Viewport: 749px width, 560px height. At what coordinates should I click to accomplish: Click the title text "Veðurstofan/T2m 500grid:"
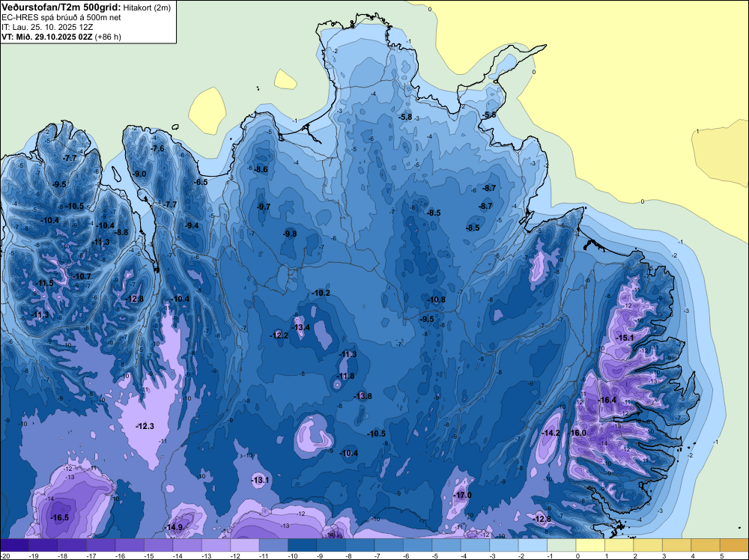[x=61, y=7]
